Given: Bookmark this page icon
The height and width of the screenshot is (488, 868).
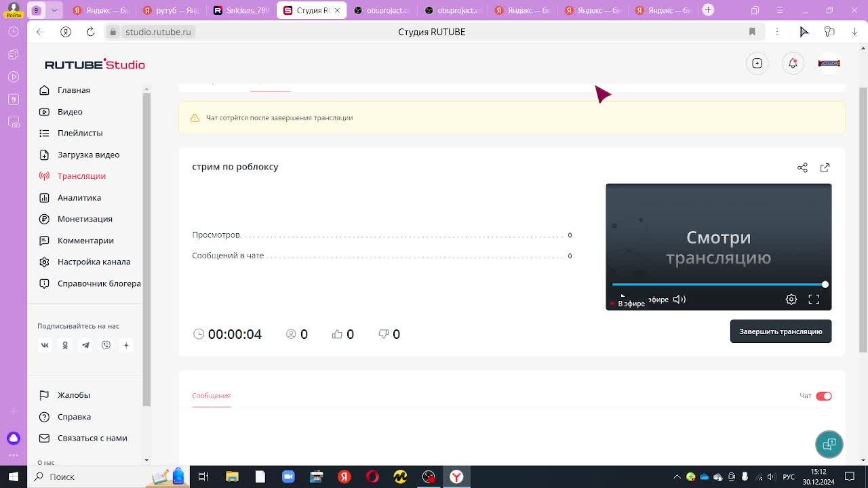Looking at the screenshot, I should click(x=752, y=32).
